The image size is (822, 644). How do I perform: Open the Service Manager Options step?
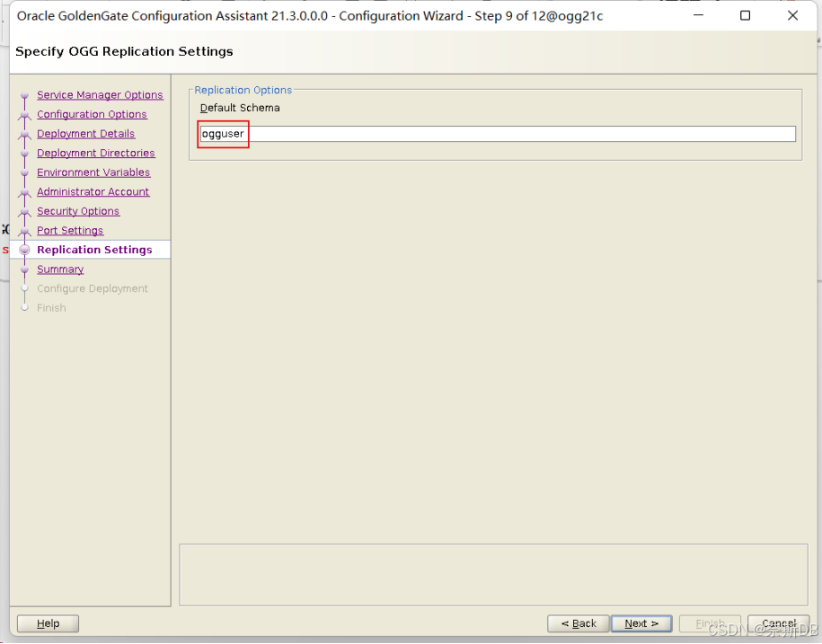100,95
